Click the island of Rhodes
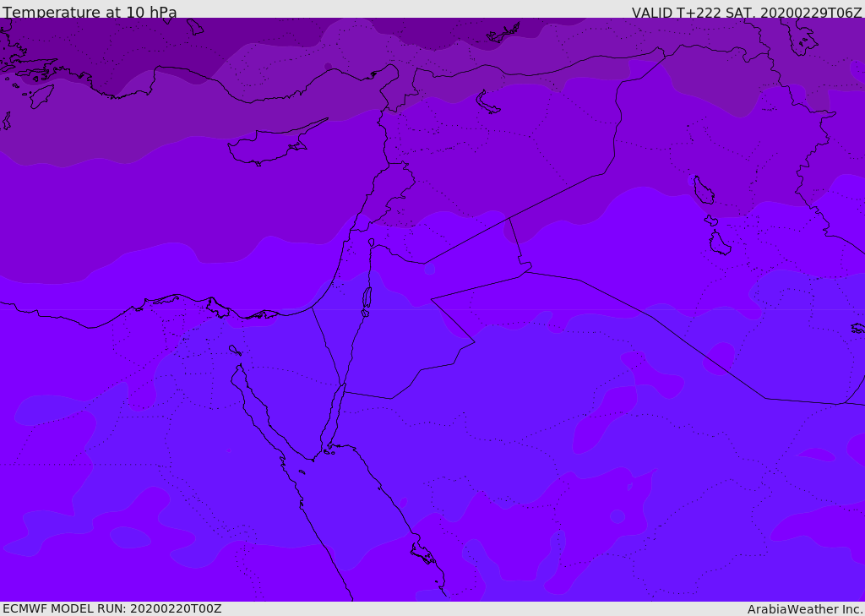 pyautogui.click(x=41, y=96)
